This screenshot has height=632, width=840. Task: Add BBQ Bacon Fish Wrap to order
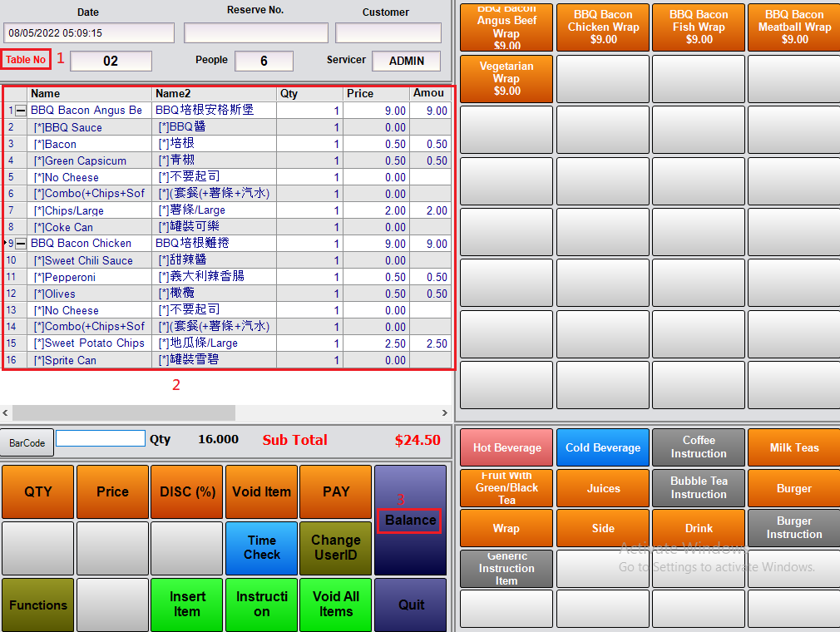point(699,27)
